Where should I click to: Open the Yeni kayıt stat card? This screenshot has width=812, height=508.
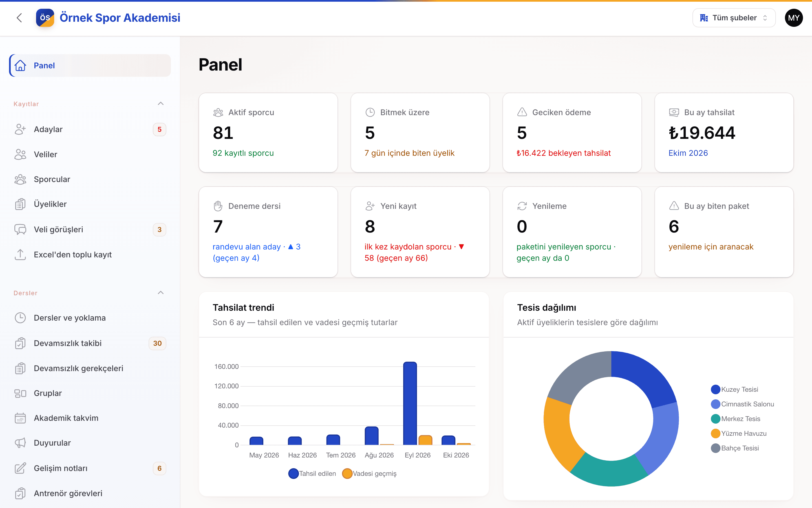(x=420, y=232)
